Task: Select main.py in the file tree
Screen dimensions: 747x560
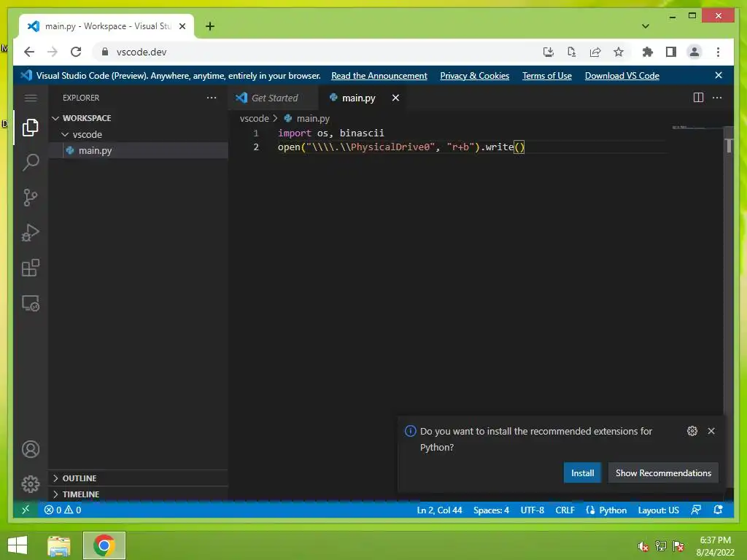Action: [138, 150]
